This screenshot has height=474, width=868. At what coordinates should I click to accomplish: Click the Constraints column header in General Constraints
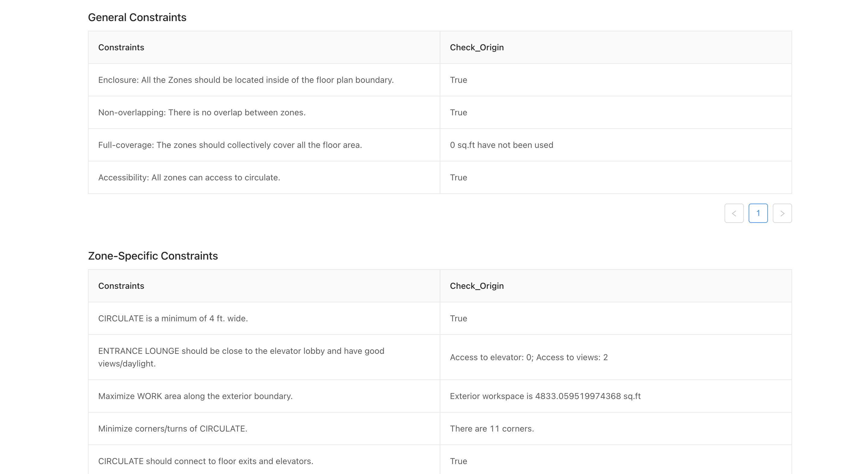[121, 47]
